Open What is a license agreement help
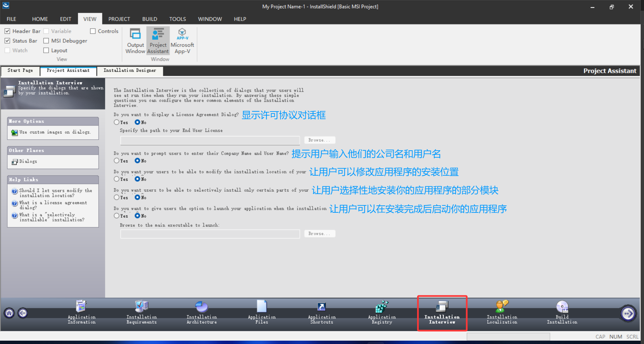Image resolution: width=644 pixels, height=344 pixels. tap(53, 205)
